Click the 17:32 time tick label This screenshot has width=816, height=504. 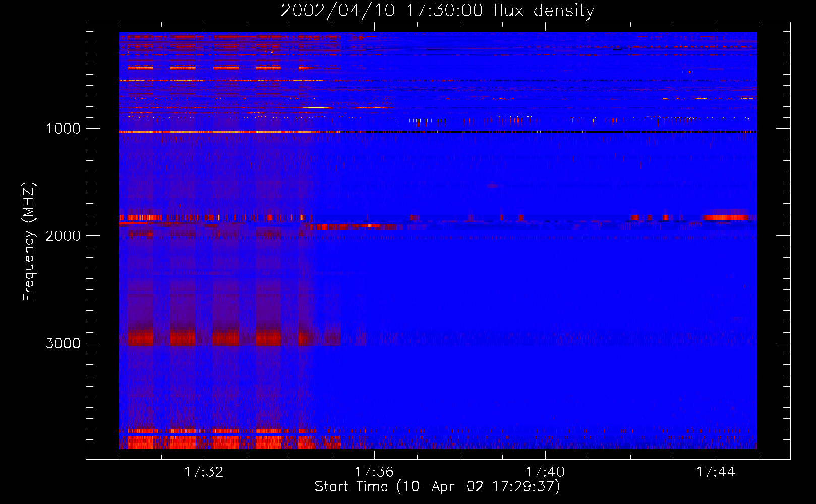pyautogui.click(x=204, y=472)
